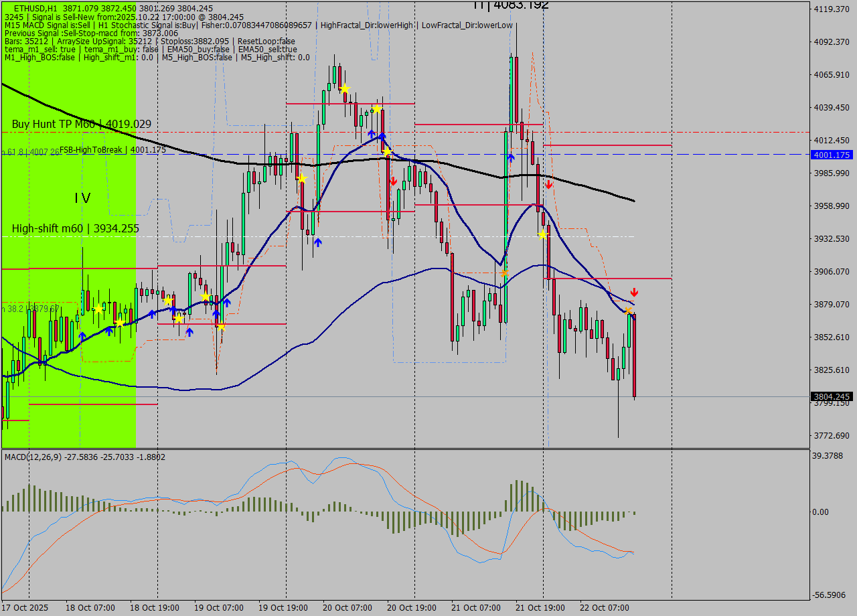
Task: Click the 4083.192 label at the chart top
Action: [x=511, y=5]
